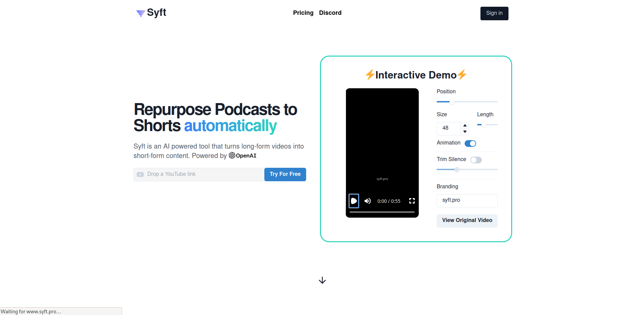Viewport: 644px width, 315px height.
Task: Enable the Trim Silence switch
Action: [x=476, y=160]
